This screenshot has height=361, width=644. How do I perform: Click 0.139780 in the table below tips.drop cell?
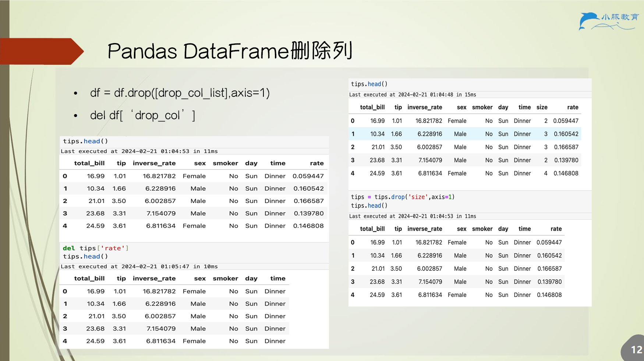pos(549,282)
